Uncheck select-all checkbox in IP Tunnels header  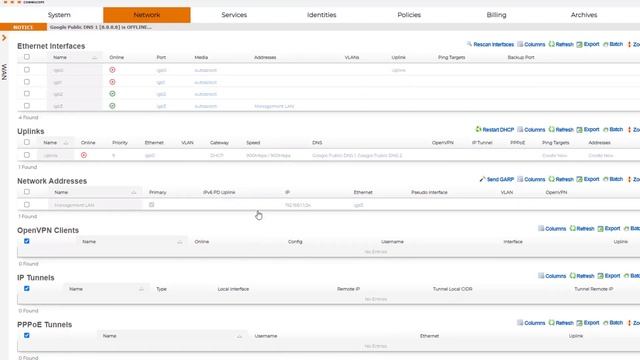27,289
